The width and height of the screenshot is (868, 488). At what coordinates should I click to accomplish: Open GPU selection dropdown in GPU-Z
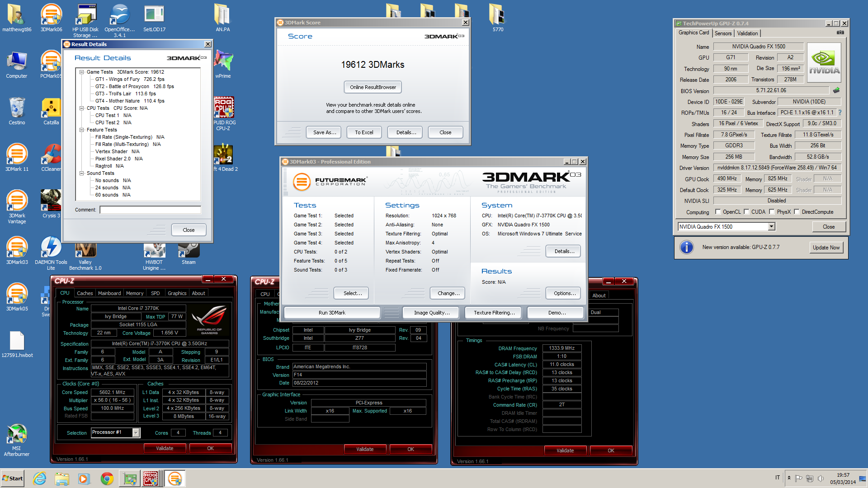point(771,227)
